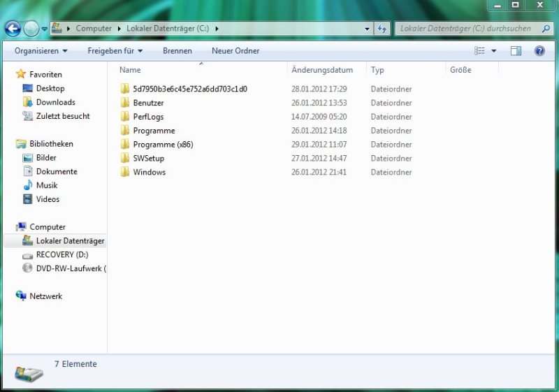Screen dimensions: 559x392
Task: Expand the Freigeben für dropdown
Action: pos(115,51)
